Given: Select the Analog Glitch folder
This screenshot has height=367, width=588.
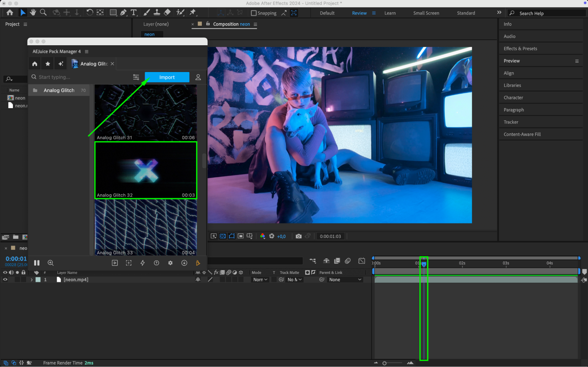Looking at the screenshot, I should tap(59, 90).
